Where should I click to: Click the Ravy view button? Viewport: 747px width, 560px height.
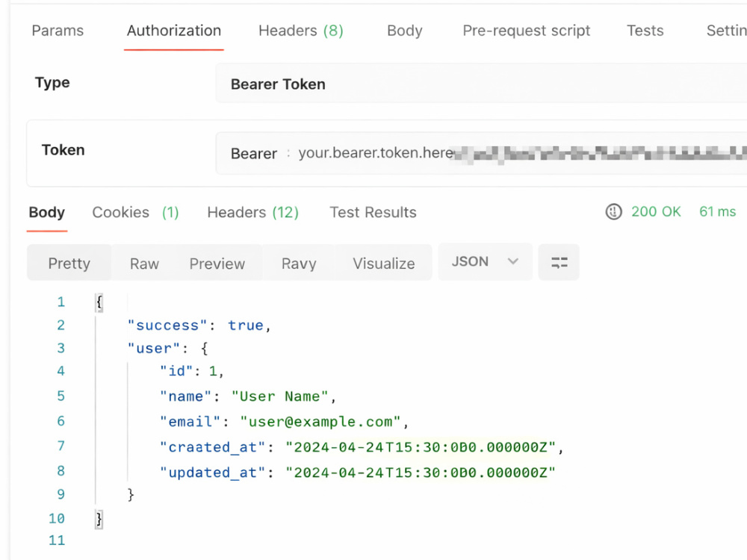coord(299,263)
